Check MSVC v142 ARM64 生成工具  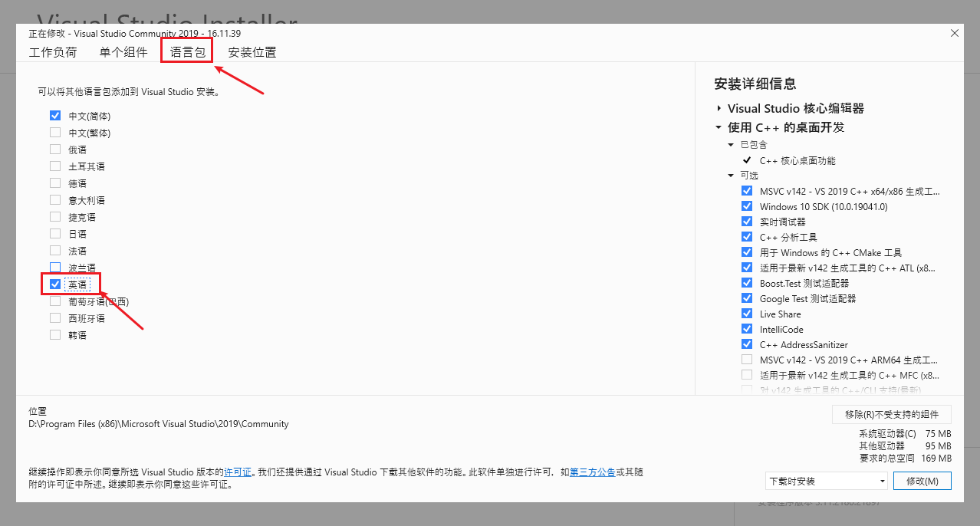coord(747,360)
